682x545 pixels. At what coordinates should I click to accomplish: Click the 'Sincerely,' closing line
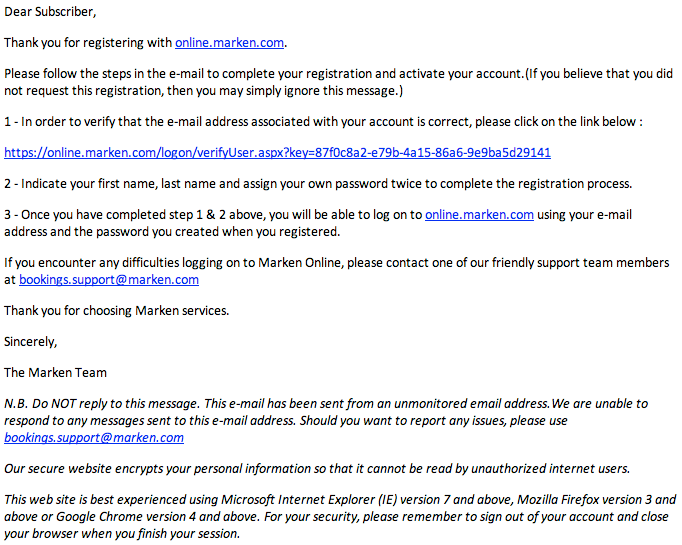coord(31,341)
